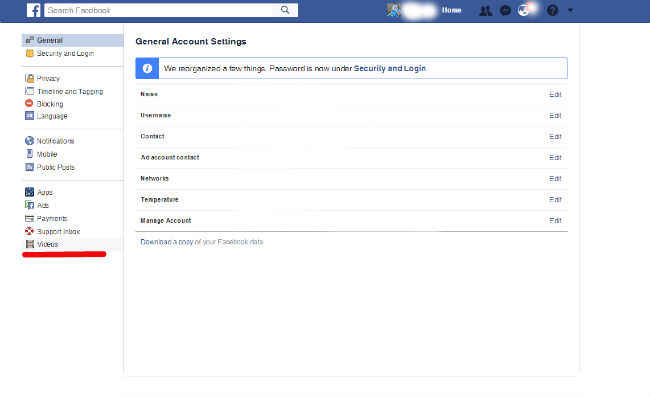Click the Temperature row label
The image size is (650, 397).
[x=159, y=200]
